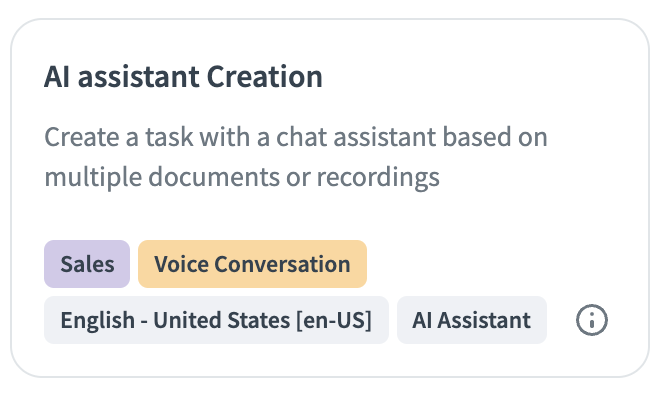
Task: Click the English - United States [en-US] tag
Action: pos(216,321)
